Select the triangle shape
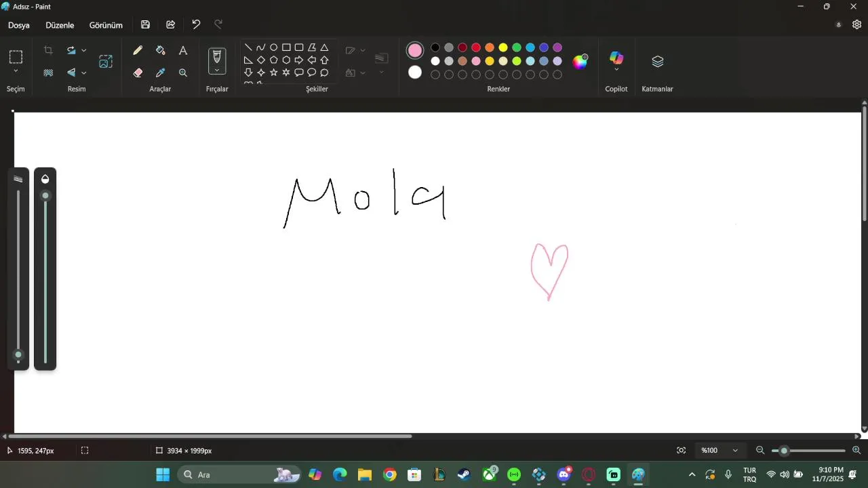This screenshot has height=488, width=868. tap(324, 47)
